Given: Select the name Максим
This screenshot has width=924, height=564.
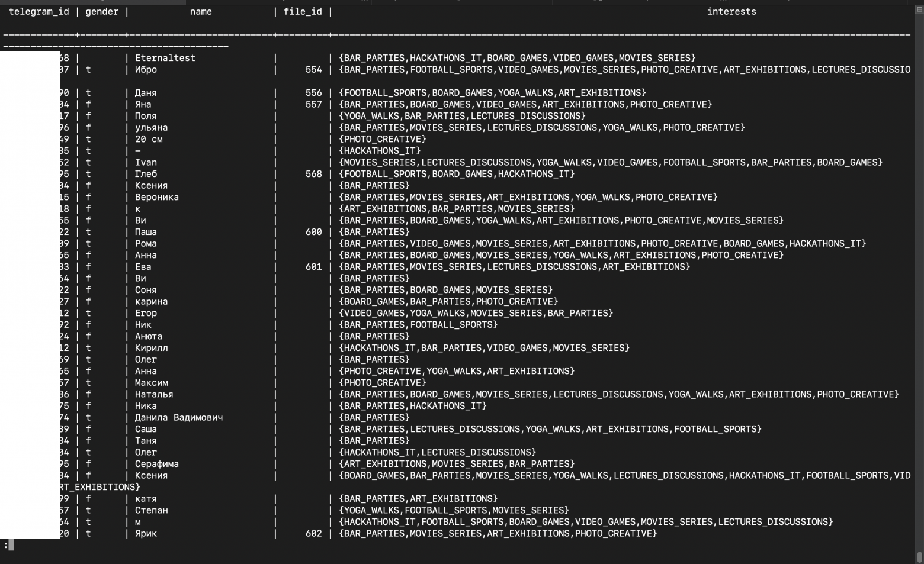Looking at the screenshot, I should (152, 383).
